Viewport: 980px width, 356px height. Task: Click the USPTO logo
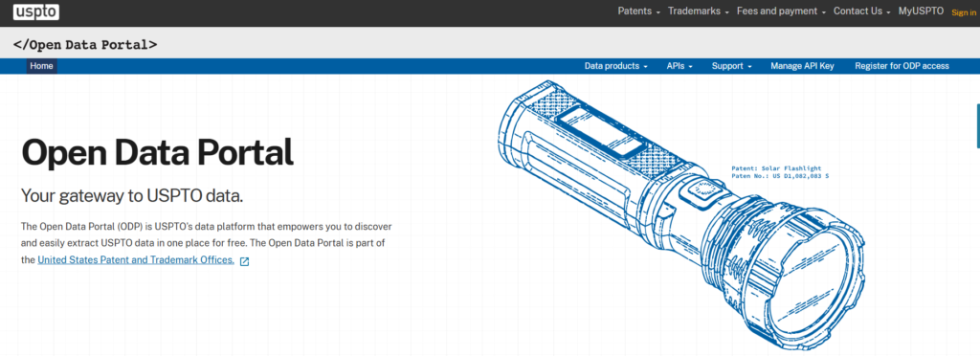tap(36, 11)
